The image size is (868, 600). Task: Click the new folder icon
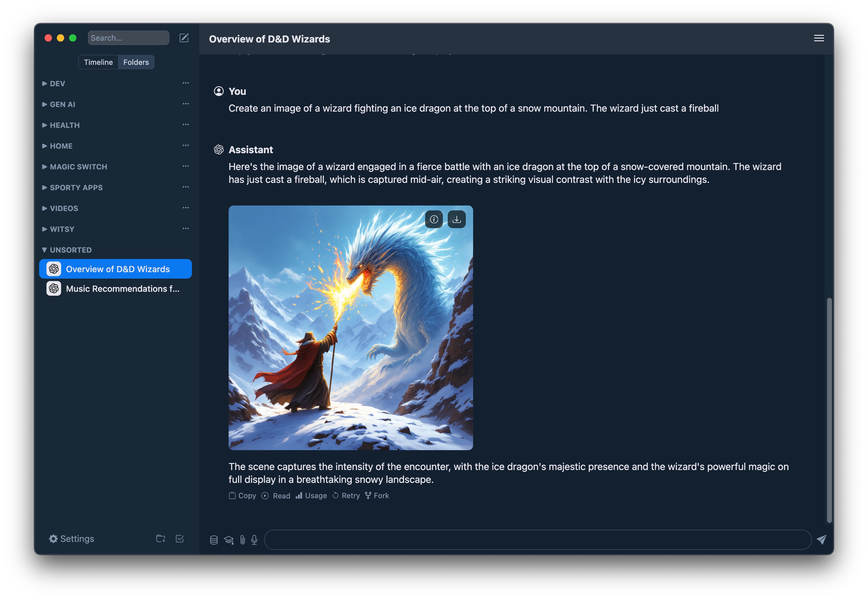[x=160, y=539]
